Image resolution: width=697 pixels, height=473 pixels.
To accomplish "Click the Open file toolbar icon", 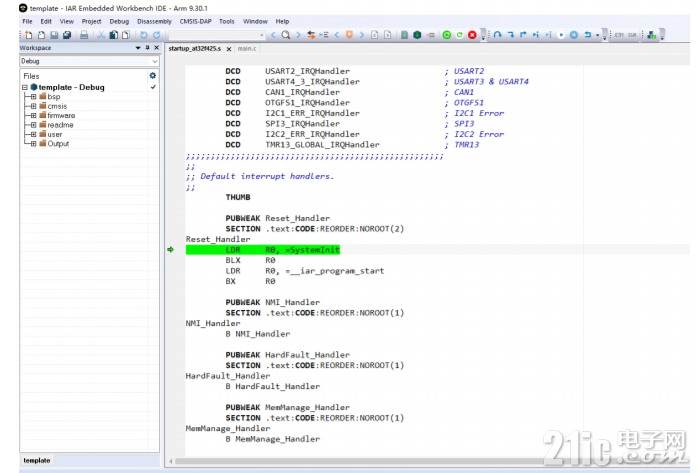I will pos(41,35).
